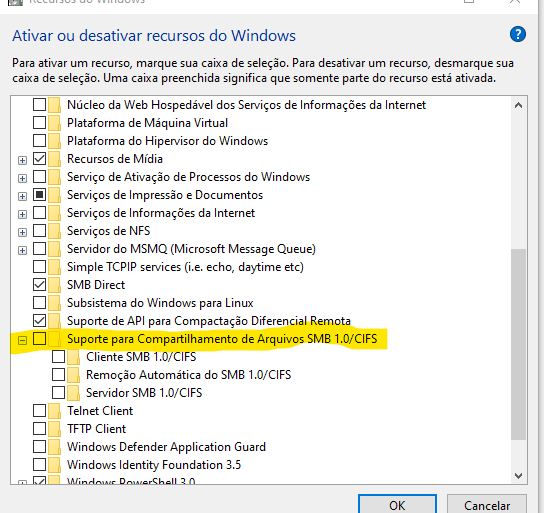Image resolution: width=544 pixels, height=513 pixels.
Task: Enable Plataforma de Máquina Virtual checkbox
Action: (39, 122)
